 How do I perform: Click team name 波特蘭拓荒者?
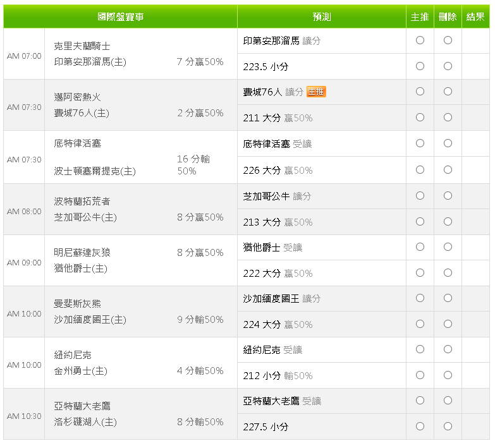tap(82, 202)
